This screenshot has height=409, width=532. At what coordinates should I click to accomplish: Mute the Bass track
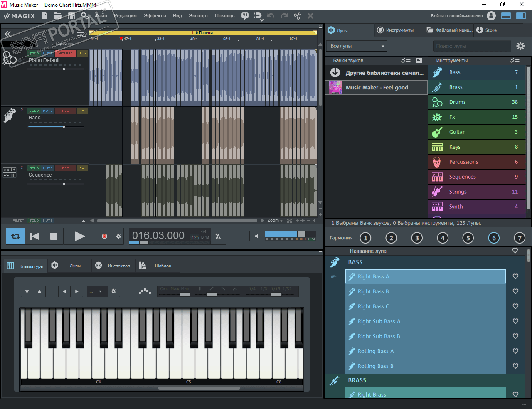(x=48, y=111)
